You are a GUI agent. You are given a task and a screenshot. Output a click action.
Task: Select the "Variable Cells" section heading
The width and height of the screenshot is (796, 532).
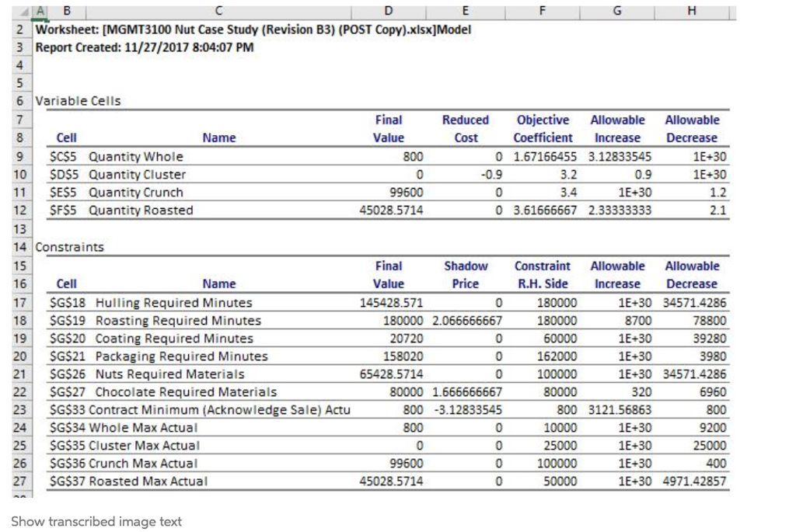pyautogui.click(x=78, y=101)
